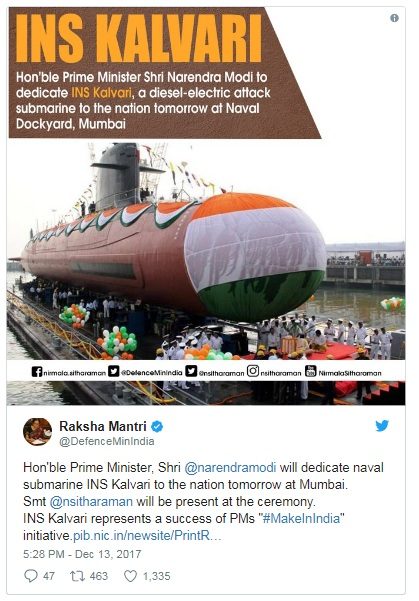Open the @narendramodi mention link
The image size is (419, 601).
tap(230, 468)
